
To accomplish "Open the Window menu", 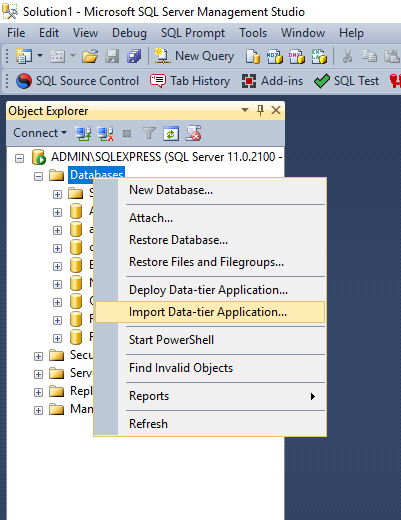I will [x=303, y=33].
